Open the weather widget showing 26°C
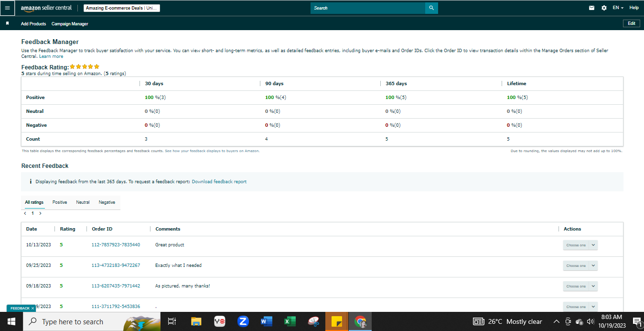 click(507, 321)
